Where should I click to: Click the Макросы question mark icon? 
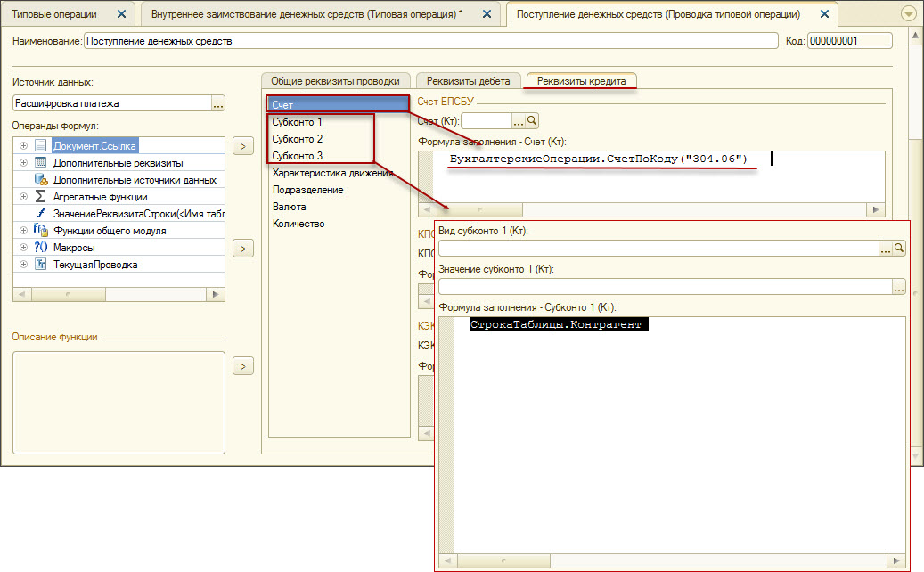pos(40,248)
